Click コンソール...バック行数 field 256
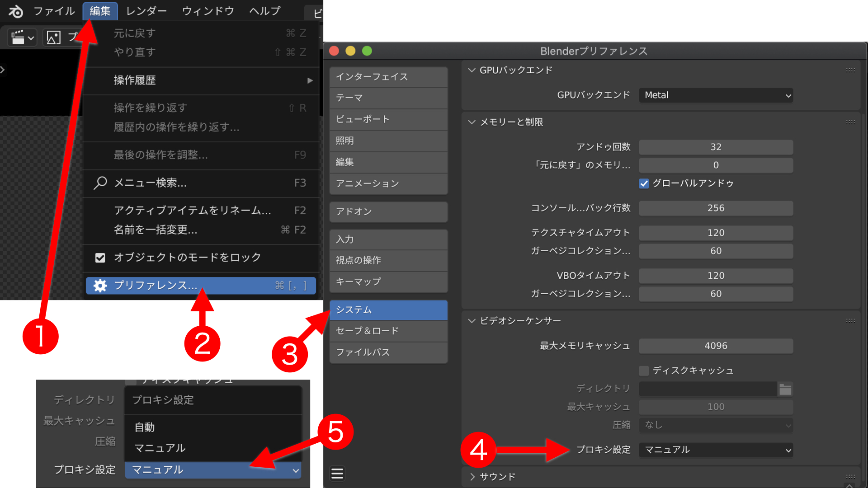This screenshot has width=868, height=488. [716, 208]
